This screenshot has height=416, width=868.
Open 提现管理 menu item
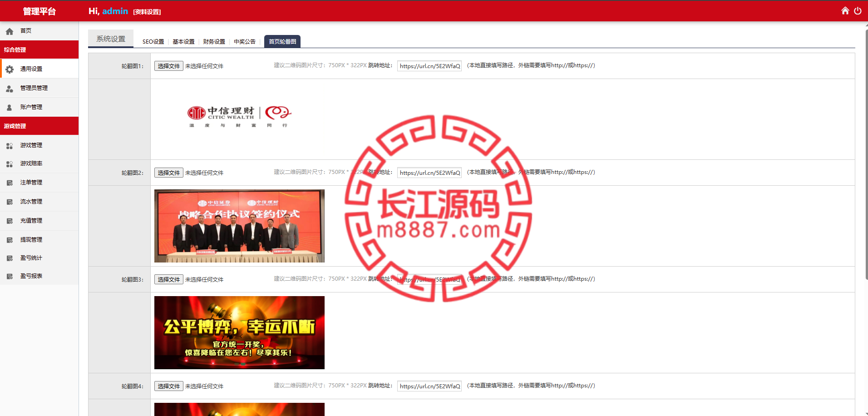coord(39,239)
